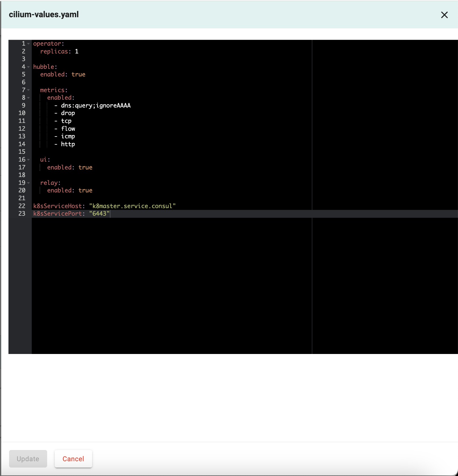Collapse the hubble section fold arrow
458x476 pixels.
pyautogui.click(x=28, y=67)
